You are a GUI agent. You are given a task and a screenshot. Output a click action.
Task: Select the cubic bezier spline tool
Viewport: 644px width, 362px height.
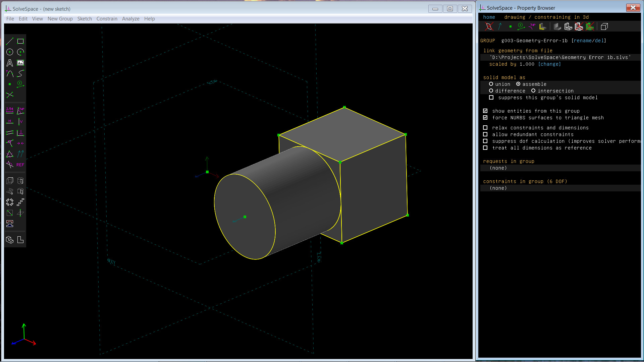pyautogui.click(x=20, y=73)
